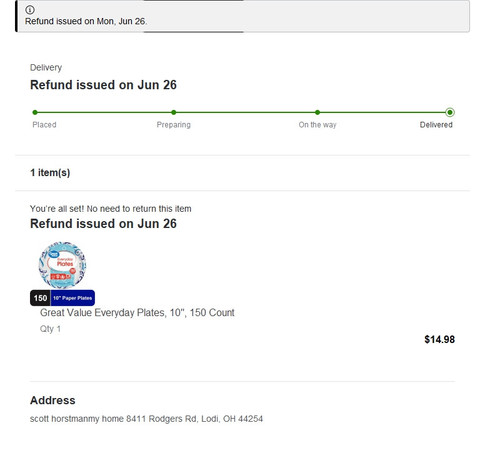500x466 pixels.
Task: Click the On the way status label
Action: tap(317, 125)
